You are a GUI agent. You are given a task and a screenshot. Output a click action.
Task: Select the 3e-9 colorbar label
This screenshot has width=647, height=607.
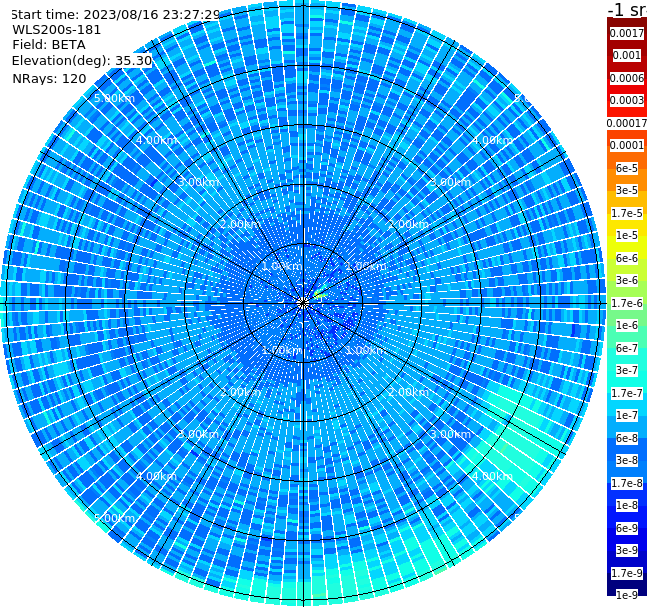(627, 550)
